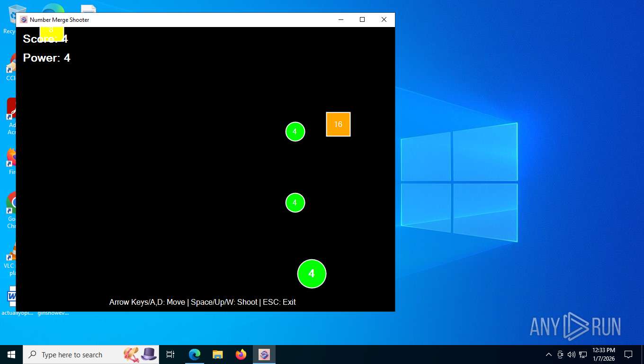Click the search box hat decoration icon
The width and height of the screenshot is (644, 364).
(149, 354)
